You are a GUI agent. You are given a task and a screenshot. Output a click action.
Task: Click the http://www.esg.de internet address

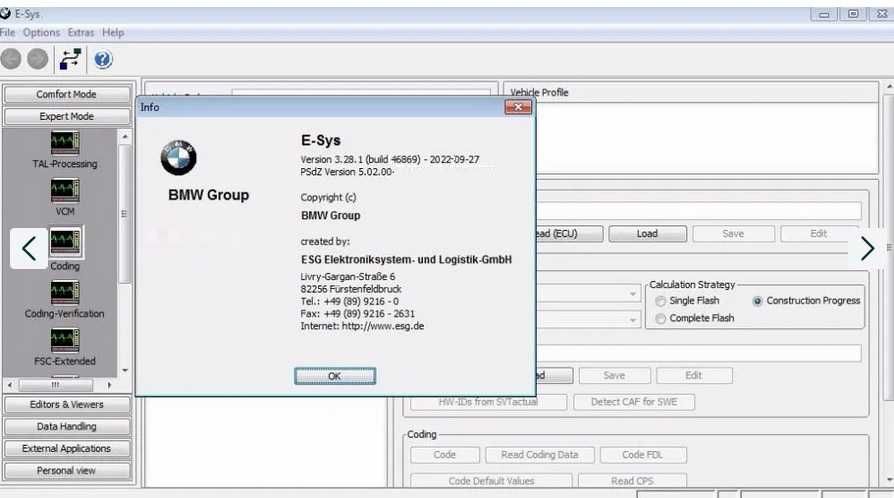(x=383, y=326)
